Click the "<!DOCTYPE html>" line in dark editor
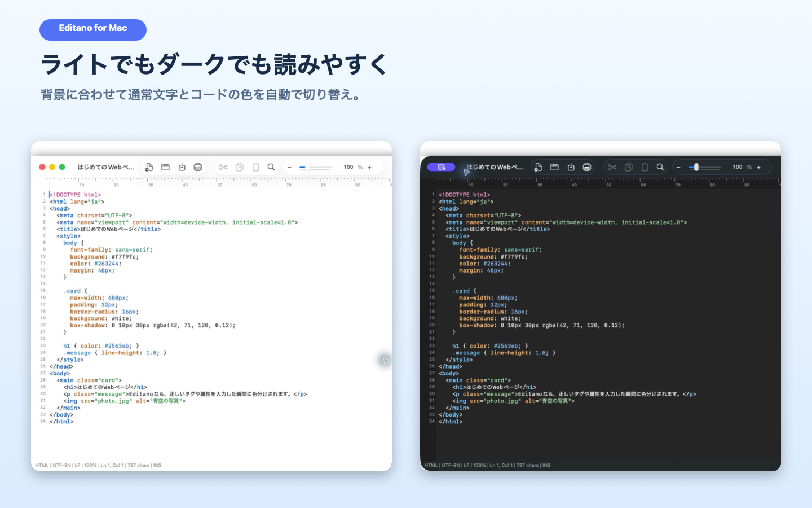Image resolution: width=812 pixels, height=508 pixels. 465,195
